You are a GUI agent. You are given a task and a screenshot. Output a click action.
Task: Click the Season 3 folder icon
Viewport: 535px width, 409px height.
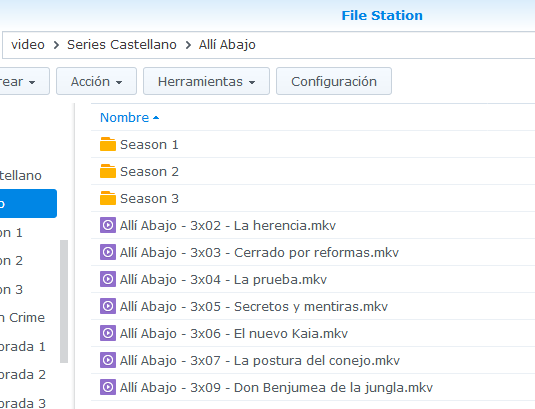click(108, 198)
